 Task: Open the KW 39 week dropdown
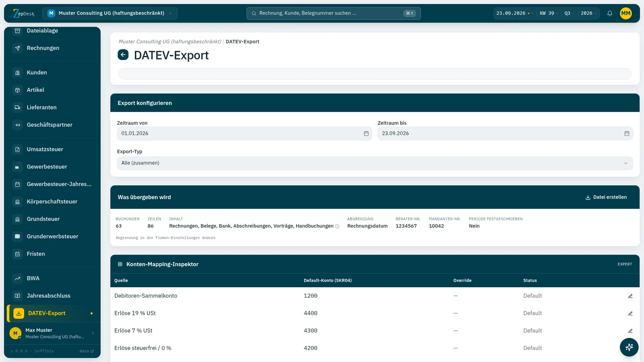549,13
